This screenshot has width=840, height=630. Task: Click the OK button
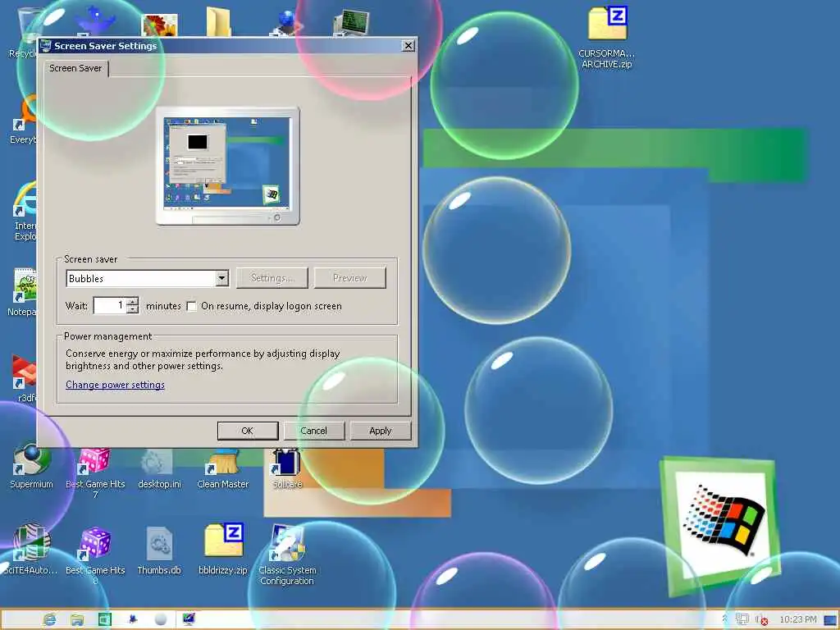pos(248,431)
